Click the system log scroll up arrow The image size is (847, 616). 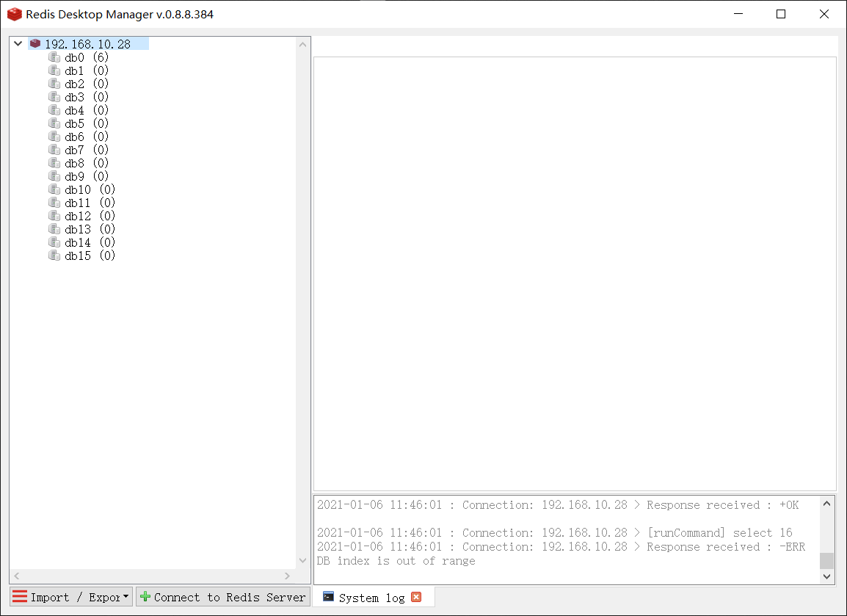click(x=826, y=504)
